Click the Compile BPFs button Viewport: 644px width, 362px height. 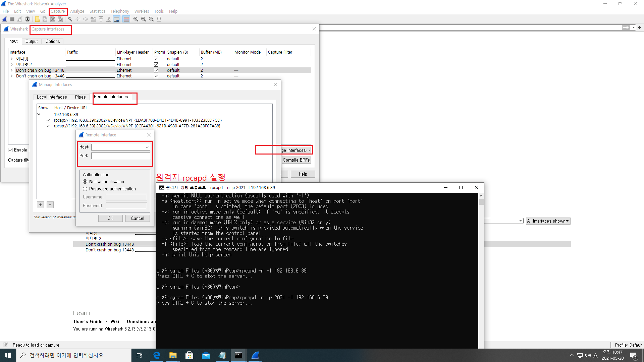pyautogui.click(x=296, y=160)
